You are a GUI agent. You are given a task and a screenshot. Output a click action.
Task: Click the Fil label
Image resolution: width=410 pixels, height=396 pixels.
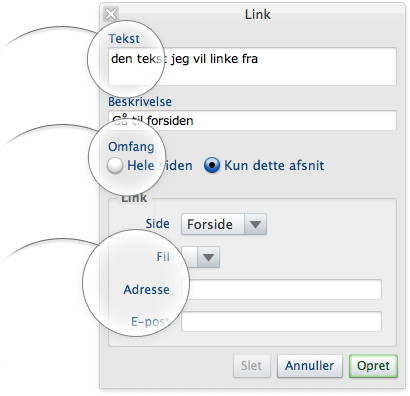163,257
